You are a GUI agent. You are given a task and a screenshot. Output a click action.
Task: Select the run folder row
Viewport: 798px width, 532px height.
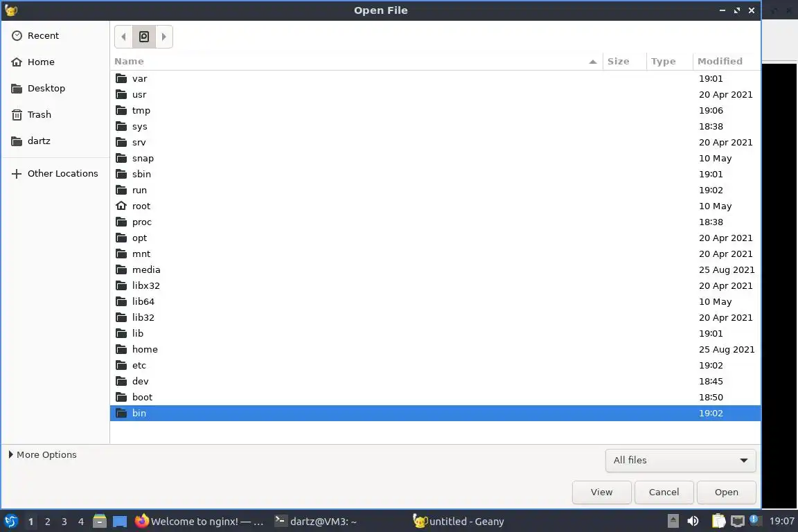[435, 190]
